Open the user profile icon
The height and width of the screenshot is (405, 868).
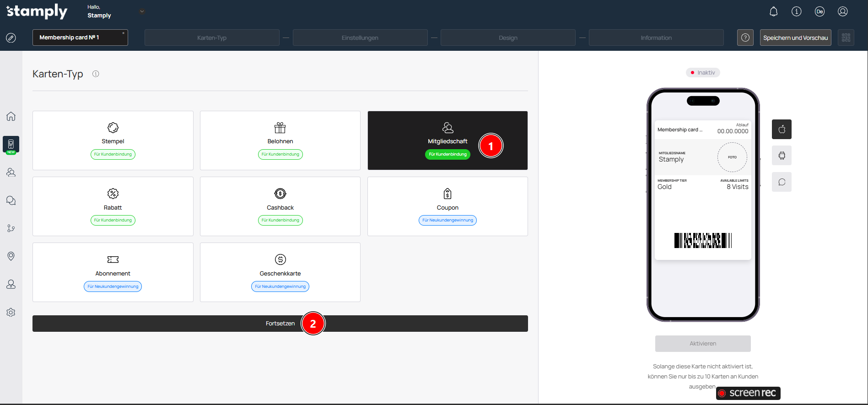pos(842,11)
